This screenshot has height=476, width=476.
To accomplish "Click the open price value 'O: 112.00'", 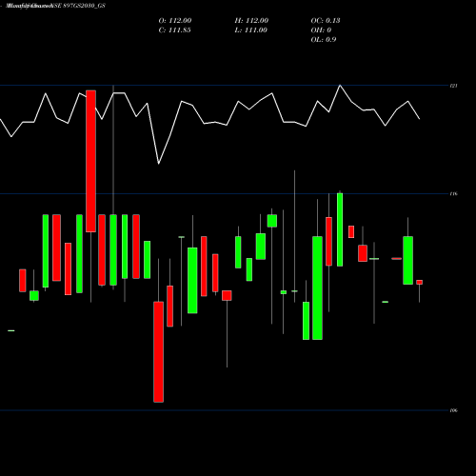I will (x=175, y=21).
